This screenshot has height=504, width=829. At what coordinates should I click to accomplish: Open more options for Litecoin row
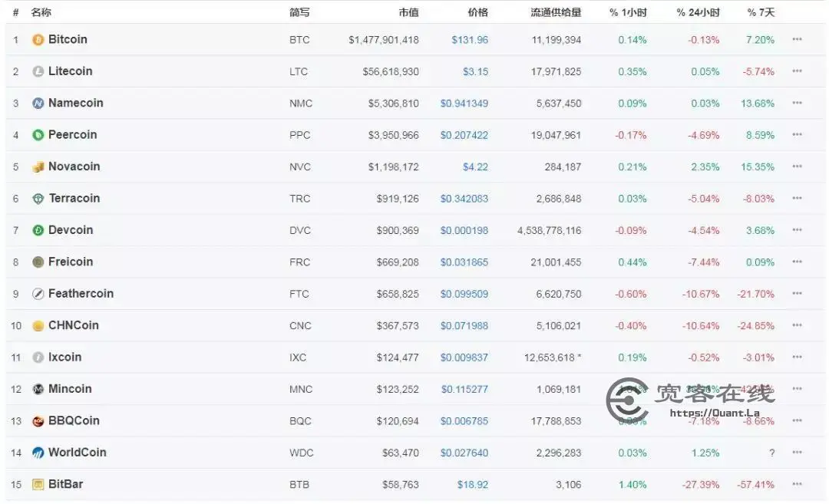click(x=798, y=71)
